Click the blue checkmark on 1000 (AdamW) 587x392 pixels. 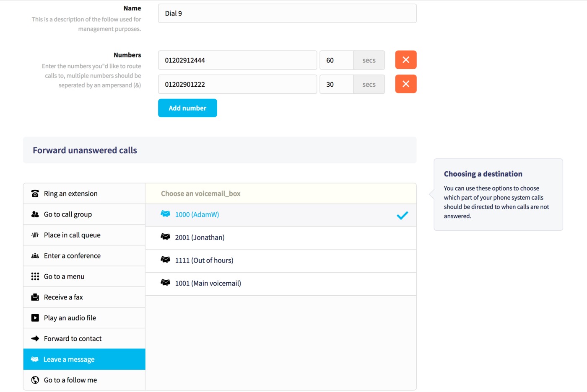(403, 215)
